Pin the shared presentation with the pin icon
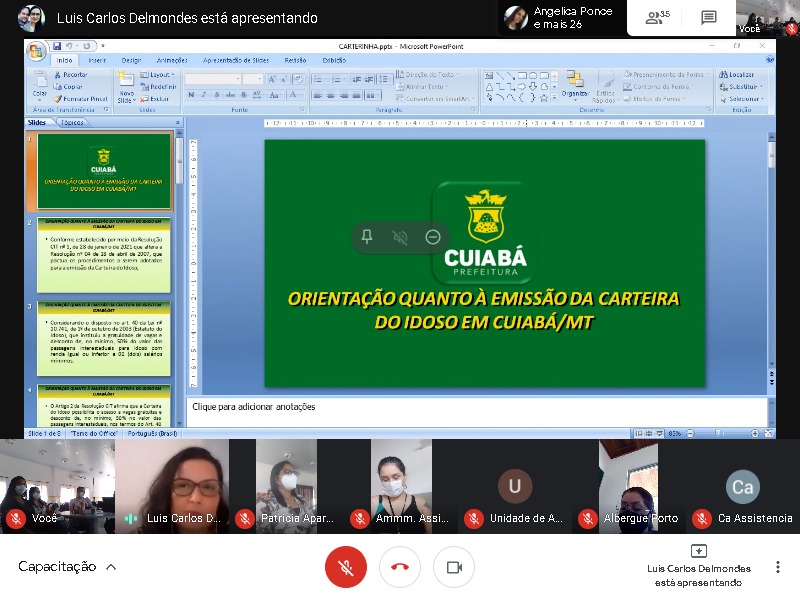Screen dimensions: 800x600 (x=367, y=237)
